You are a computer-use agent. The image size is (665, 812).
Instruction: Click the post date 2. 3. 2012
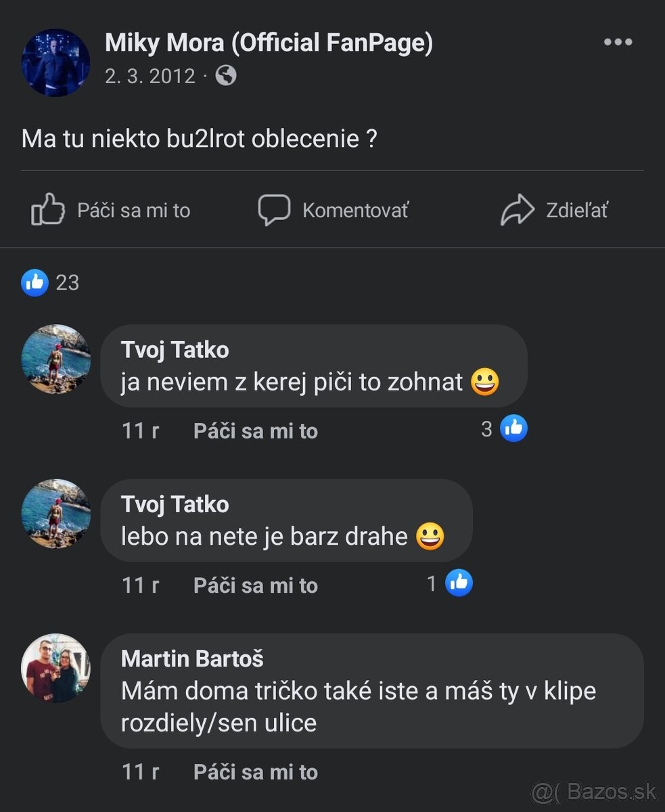tap(150, 76)
